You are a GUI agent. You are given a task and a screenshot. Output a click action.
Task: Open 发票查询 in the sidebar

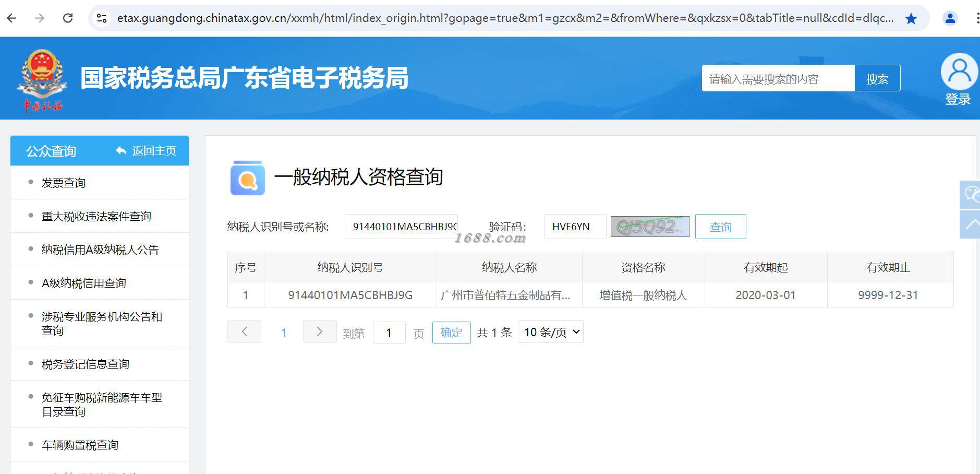click(64, 183)
